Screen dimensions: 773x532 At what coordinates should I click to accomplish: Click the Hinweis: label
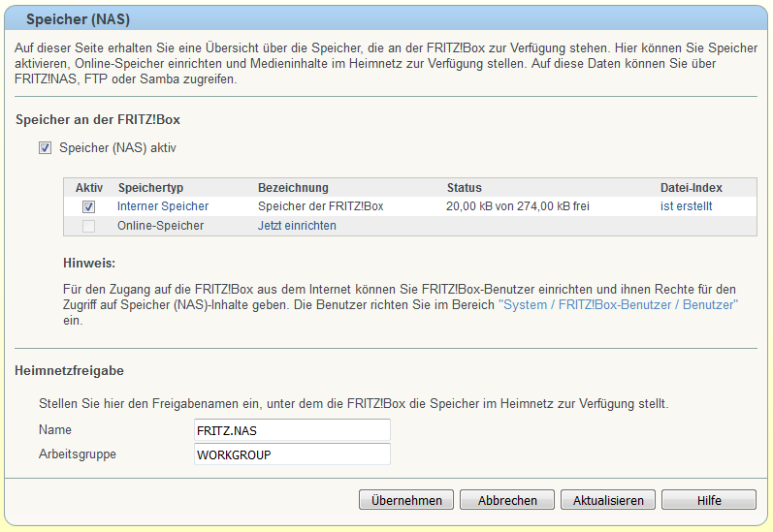coord(89,263)
